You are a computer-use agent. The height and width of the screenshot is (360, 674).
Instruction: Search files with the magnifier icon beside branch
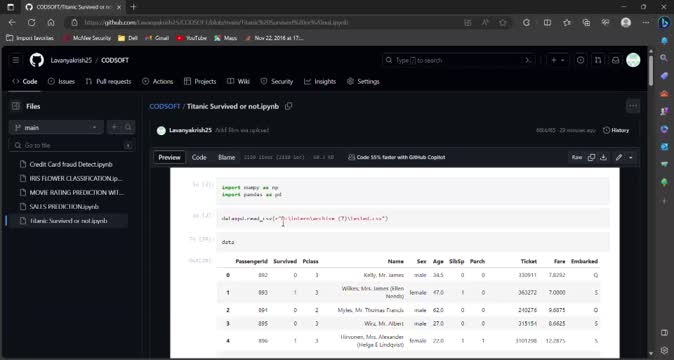[128, 127]
